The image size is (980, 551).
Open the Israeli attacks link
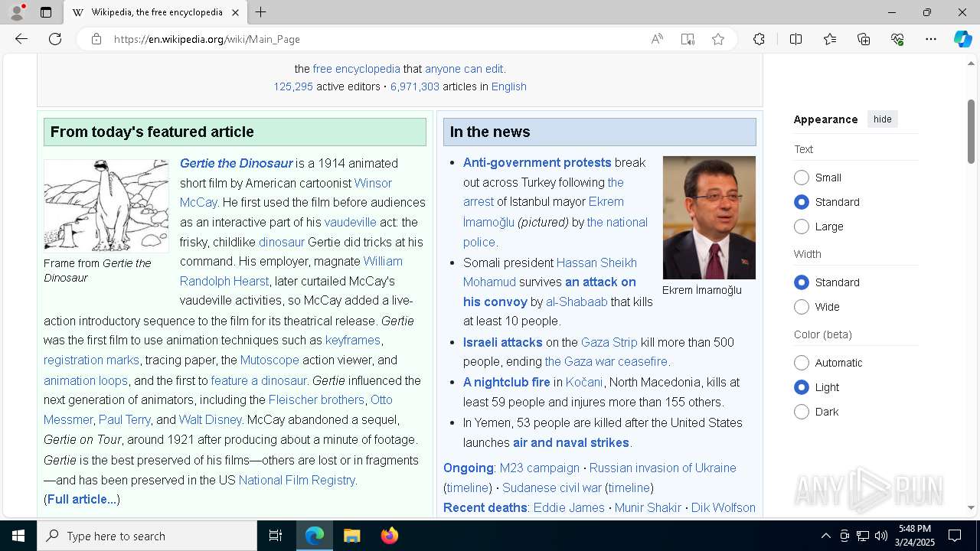502,342
